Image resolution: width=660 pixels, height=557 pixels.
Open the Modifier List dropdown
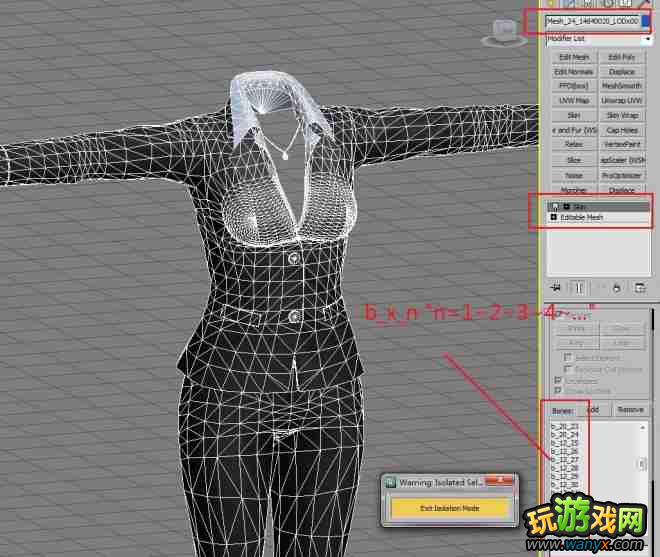coord(596,39)
